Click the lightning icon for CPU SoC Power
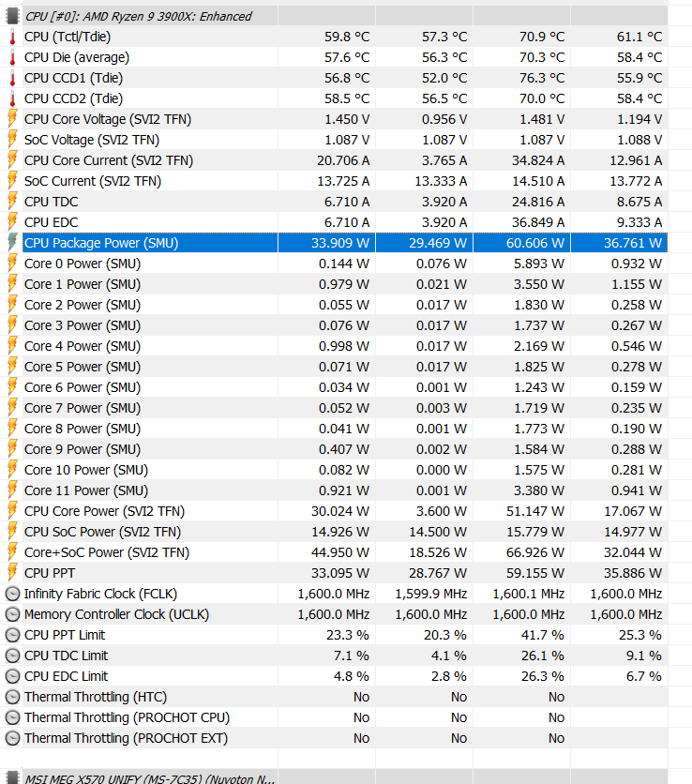The width and height of the screenshot is (692, 784). coord(12,532)
